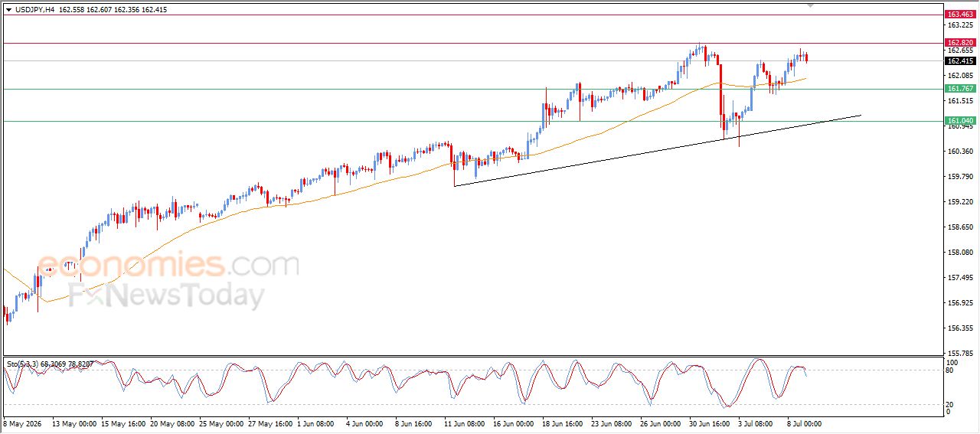This screenshot has width=980, height=434.
Task: Click the FxNewsToday watermark logo
Action: click(x=166, y=295)
